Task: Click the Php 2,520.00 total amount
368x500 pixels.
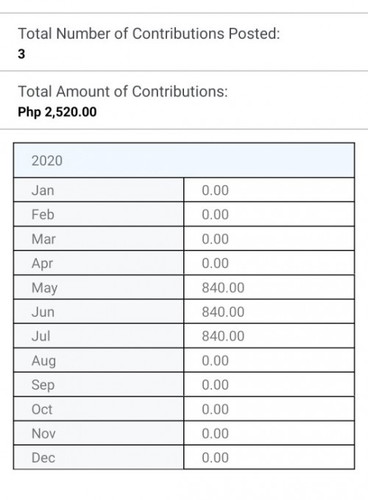Action: pyautogui.click(x=57, y=112)
